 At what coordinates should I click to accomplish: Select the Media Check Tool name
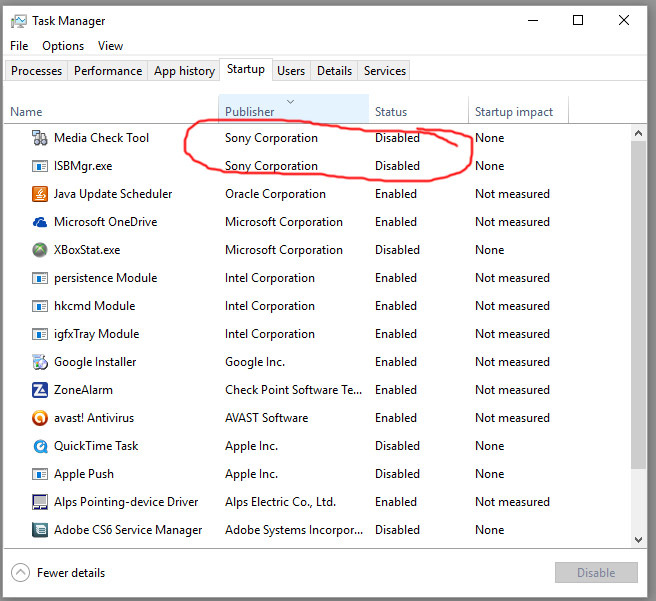101,138
